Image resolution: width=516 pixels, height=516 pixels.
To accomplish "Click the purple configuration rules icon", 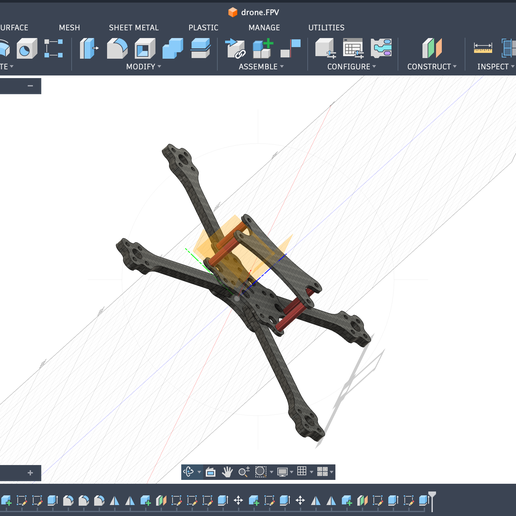I will [x=381, y=49].
